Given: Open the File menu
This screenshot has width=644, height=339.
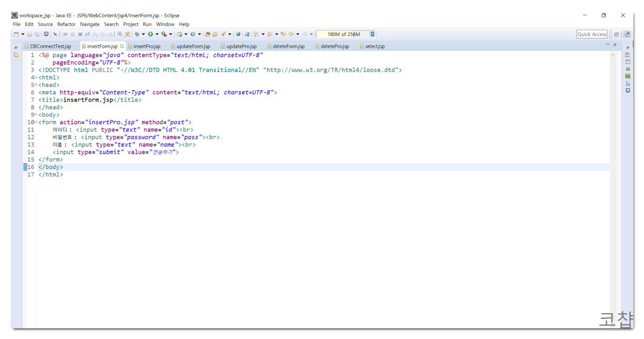Looking at the screenshot, I should click(17, 24).
